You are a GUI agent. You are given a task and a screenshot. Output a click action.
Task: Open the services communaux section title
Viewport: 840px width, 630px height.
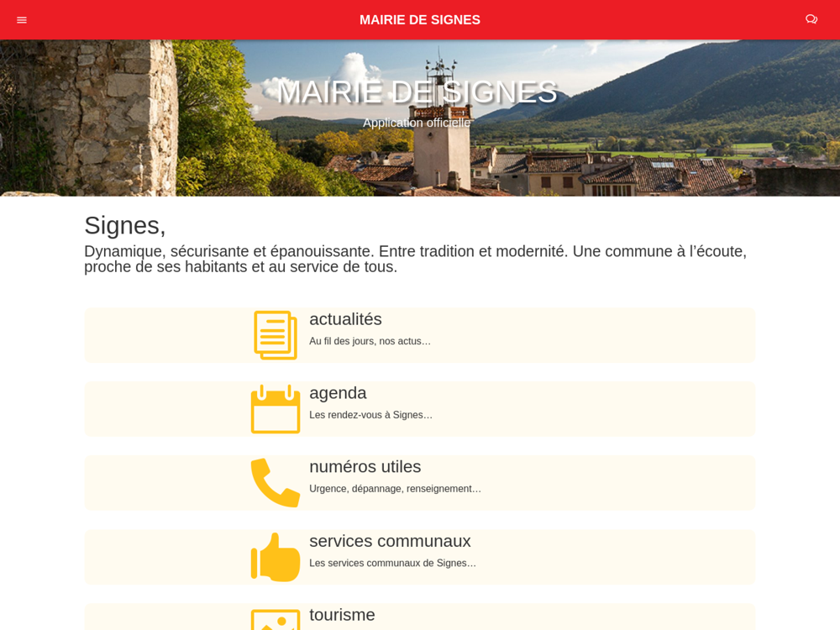tap(390, 541)
